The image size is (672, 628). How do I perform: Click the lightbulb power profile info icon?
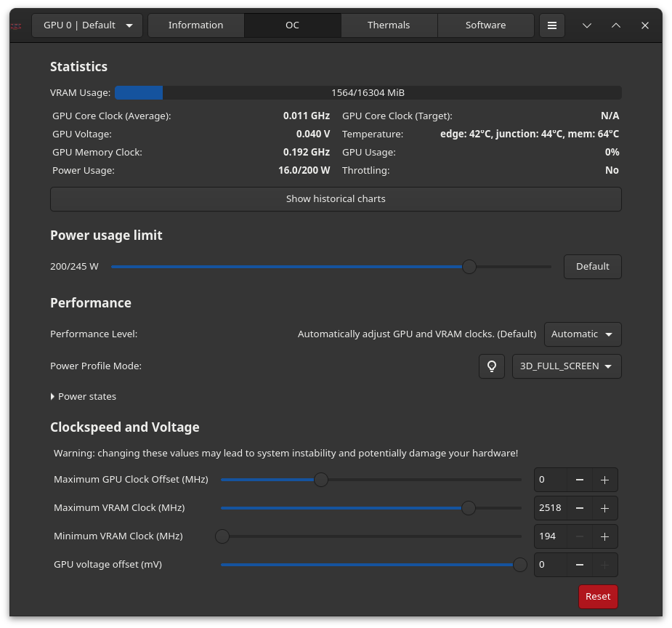492,366
